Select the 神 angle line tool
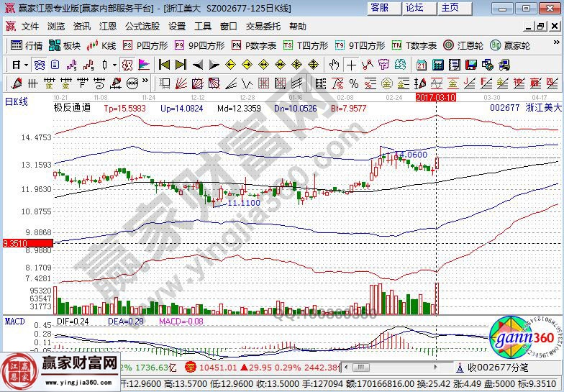 [519, 83]
